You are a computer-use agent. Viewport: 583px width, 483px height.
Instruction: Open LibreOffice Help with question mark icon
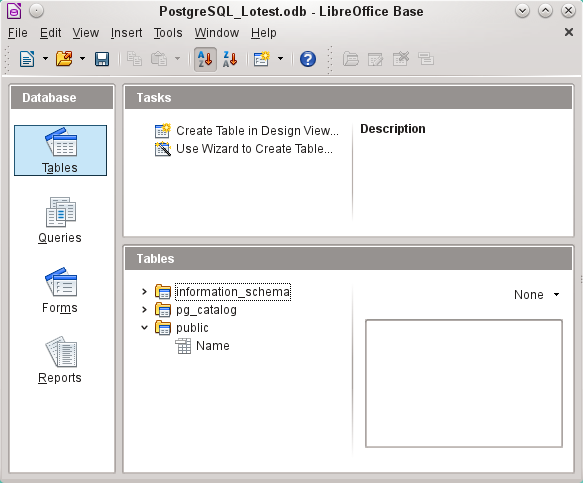tap(308, 59)
